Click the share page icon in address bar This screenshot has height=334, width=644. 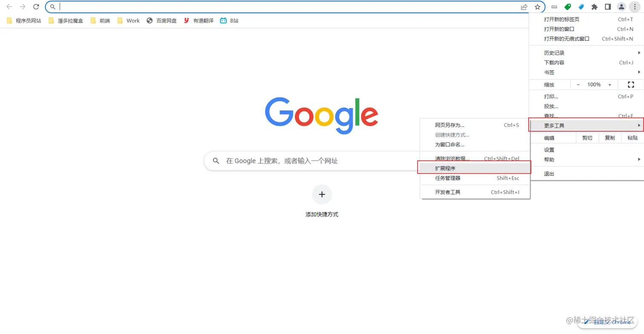tap(524, 7)
